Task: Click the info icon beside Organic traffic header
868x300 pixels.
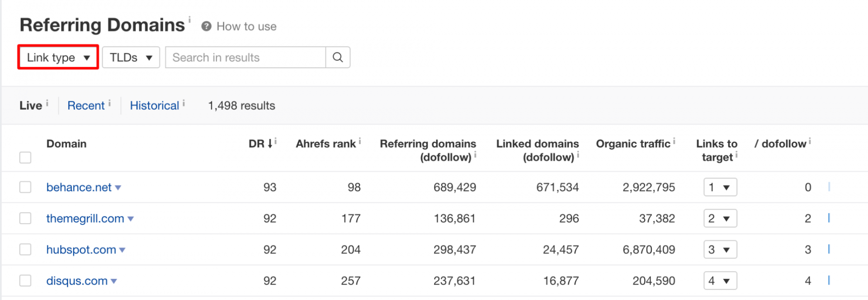Action: pos(674,141)
